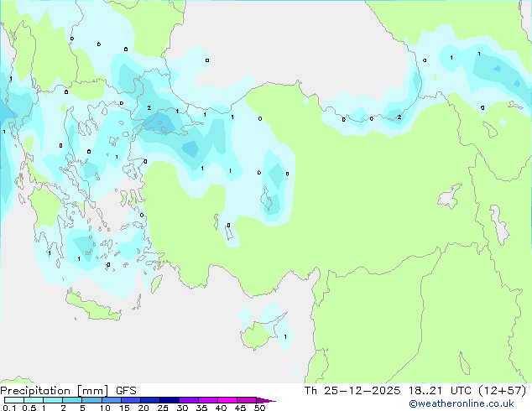Click the 20–25 mm legend swatch
The width and height of the screenshot is (532, 411).
tap(150, 400)
